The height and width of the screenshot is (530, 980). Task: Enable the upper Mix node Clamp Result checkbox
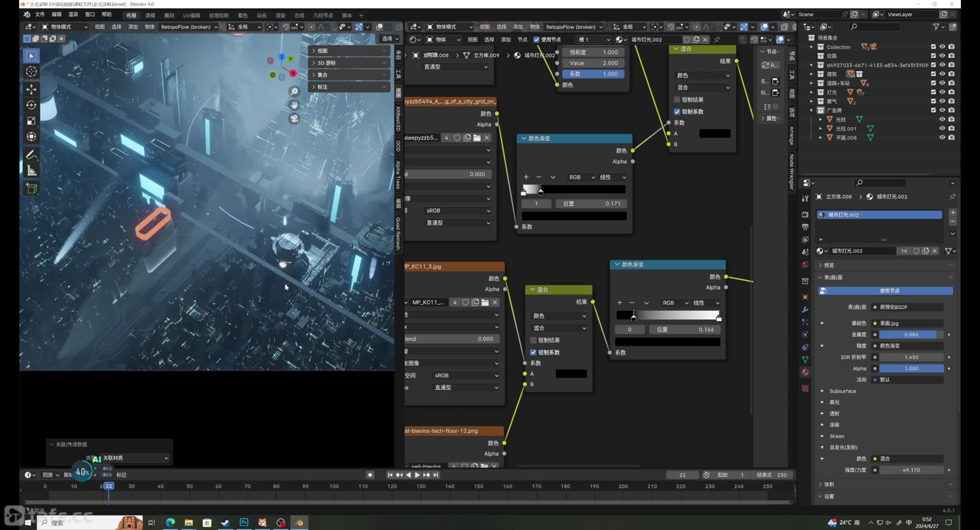point(677,100)
